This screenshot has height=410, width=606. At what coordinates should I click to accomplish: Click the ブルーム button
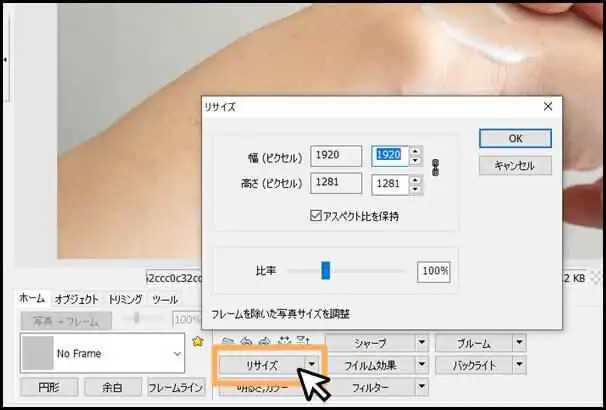pos(474,343)
